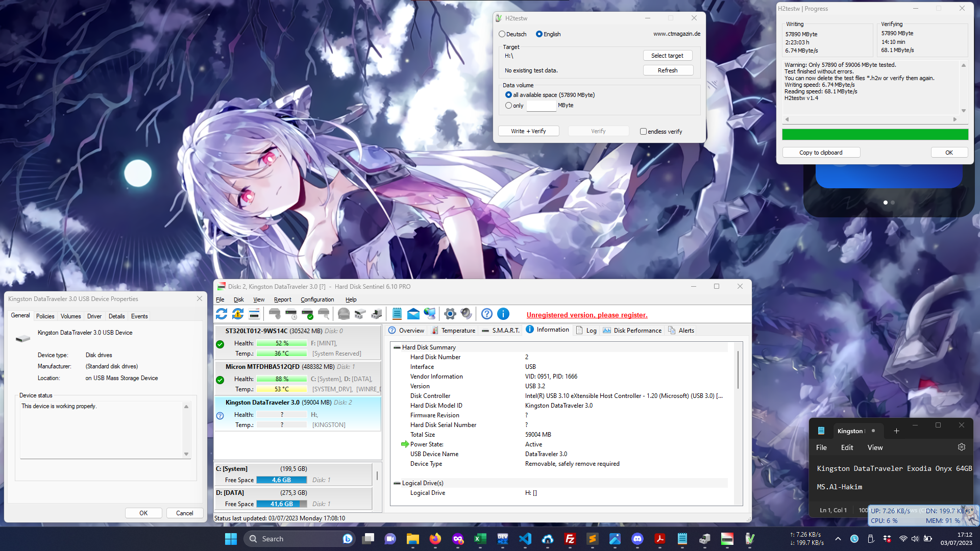Switch to the Disk Performance tab
This screenshot has height=551, width=980.
632,331
